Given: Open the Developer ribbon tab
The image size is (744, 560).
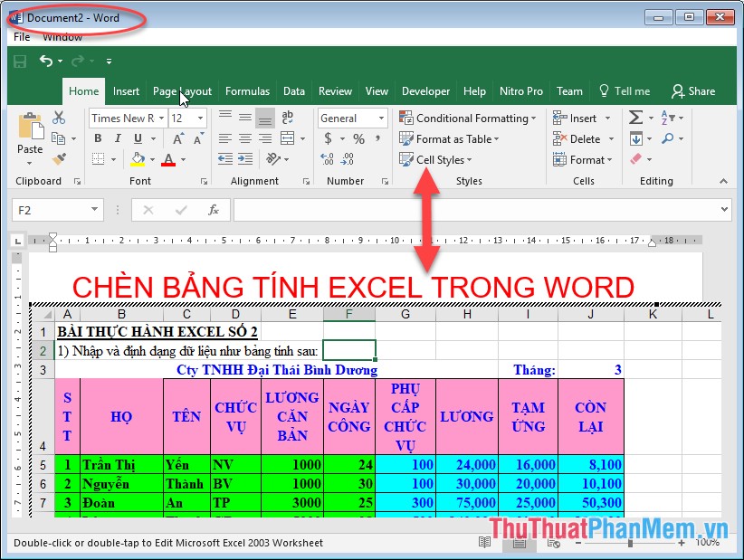Looking at the screenshot, I should tap(426, 91).
